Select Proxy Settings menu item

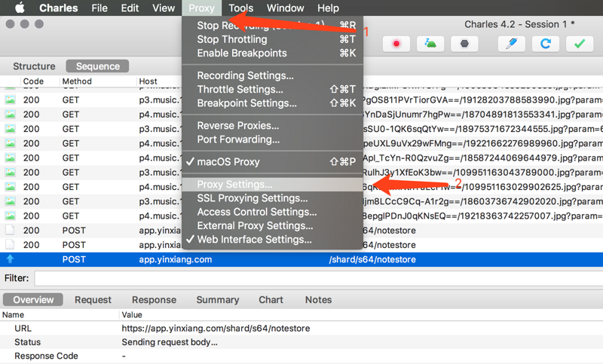point(272,184)
